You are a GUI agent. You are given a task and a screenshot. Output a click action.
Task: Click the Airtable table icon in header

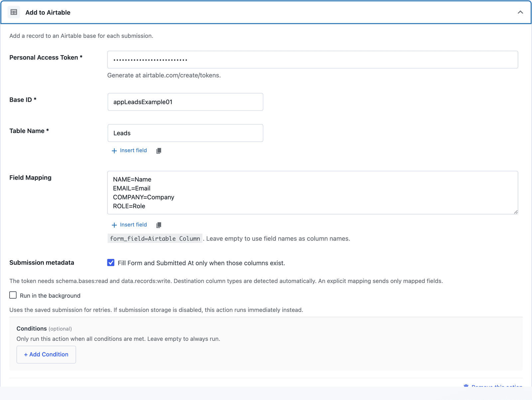click(14, 12)
